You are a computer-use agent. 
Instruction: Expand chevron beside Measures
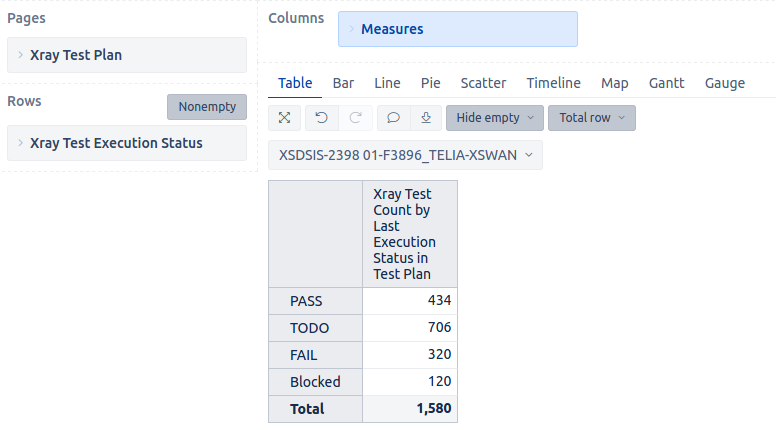click(351, 29)
